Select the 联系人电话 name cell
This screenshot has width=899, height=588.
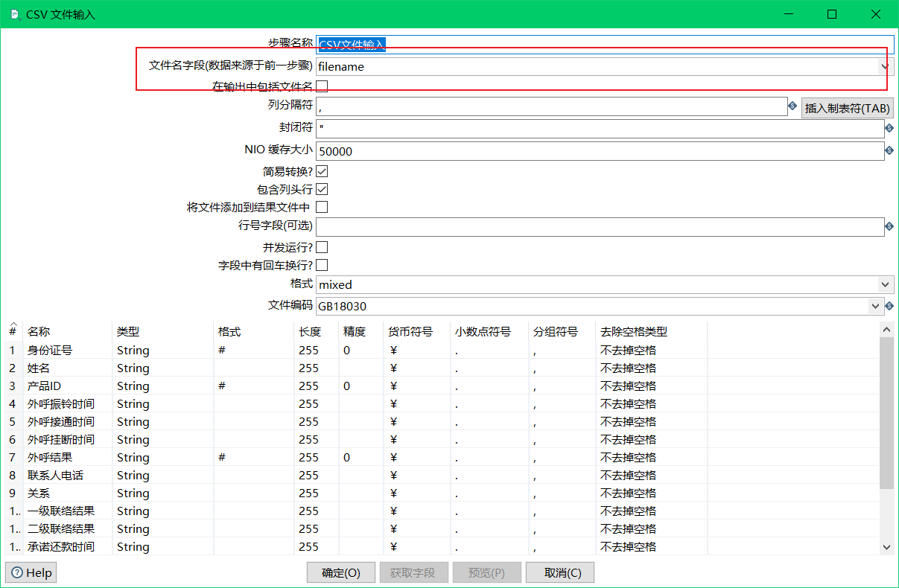tap(68, 475)
